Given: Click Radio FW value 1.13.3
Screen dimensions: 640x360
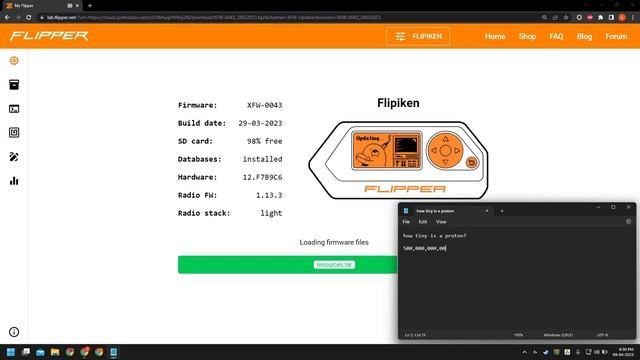Looking at the screenshot, I should click(269, 195).
